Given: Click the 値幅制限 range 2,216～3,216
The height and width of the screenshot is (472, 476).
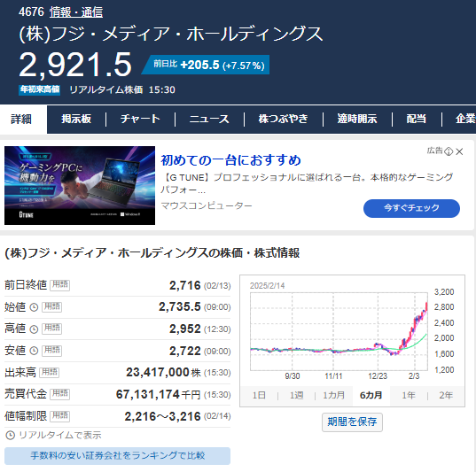Looking at the screenshot, I should tap(163, 416).
